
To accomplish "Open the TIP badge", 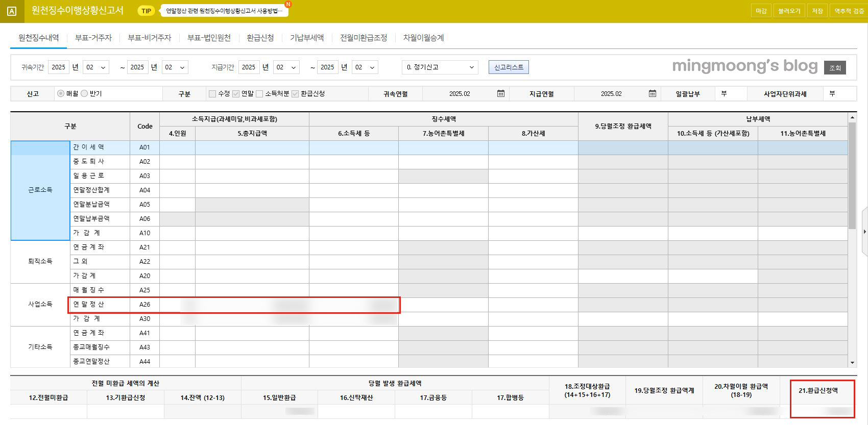I will tap(147, 11).
